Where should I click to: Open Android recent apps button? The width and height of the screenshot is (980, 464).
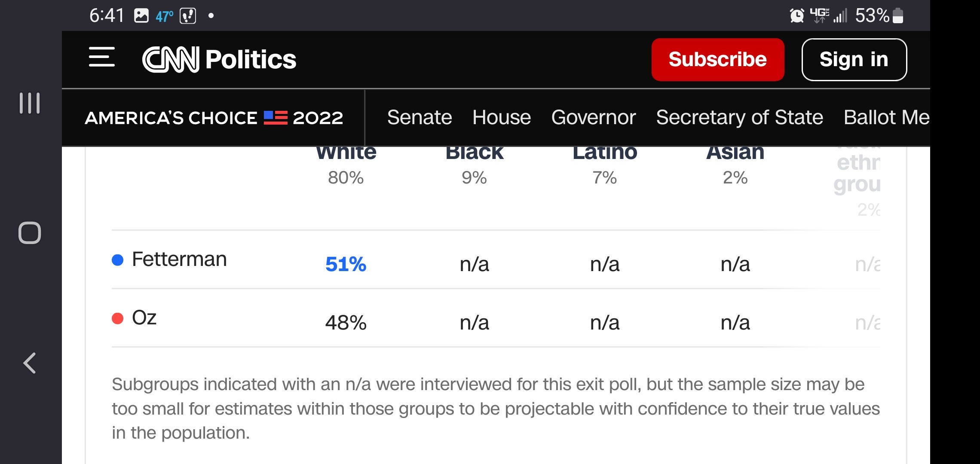30,103
